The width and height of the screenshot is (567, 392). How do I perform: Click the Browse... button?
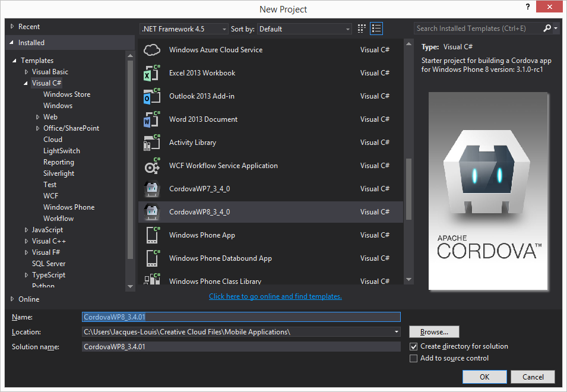coord(434,331)
